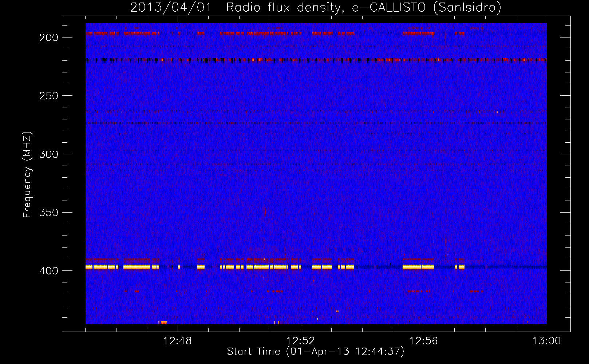The width and height of the screenshot is (589, 364).
Task: Click the plot title '2013/04/01 Radio flux density'
Action: point(316,7)
